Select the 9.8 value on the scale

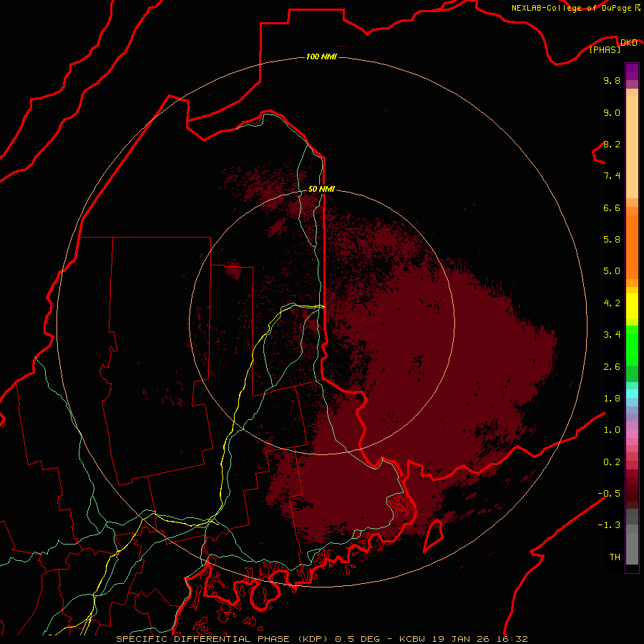(x=612, y=80)
